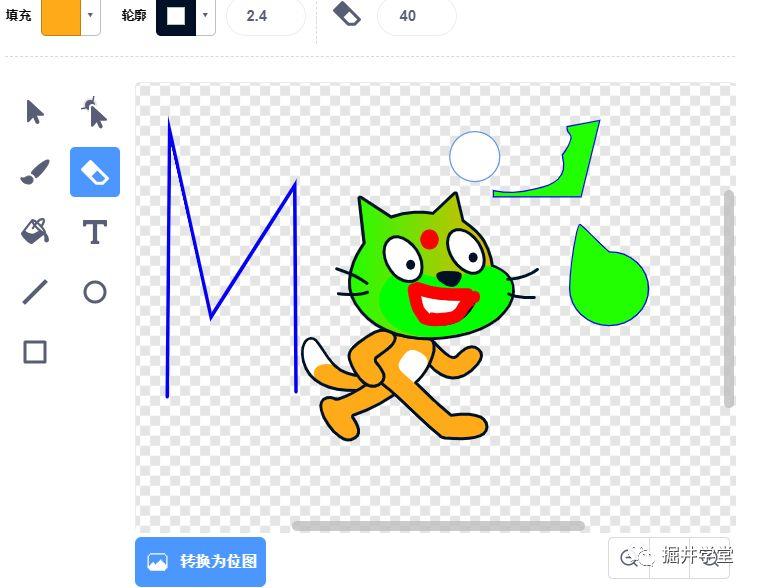Image resolution: width=758 pixels, height=588 pixels.
Task: Click the white circle shape on canvas
Action: (474, 157)
